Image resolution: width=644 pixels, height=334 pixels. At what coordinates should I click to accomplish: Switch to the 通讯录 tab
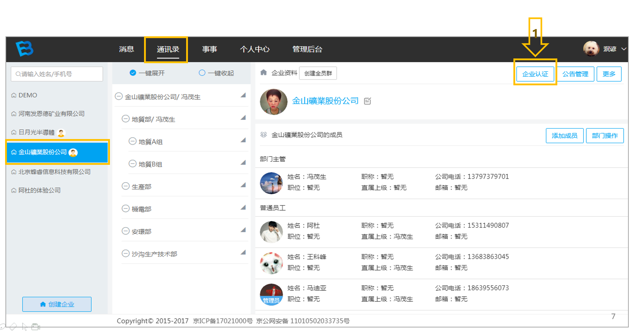(x=168, y=49)
